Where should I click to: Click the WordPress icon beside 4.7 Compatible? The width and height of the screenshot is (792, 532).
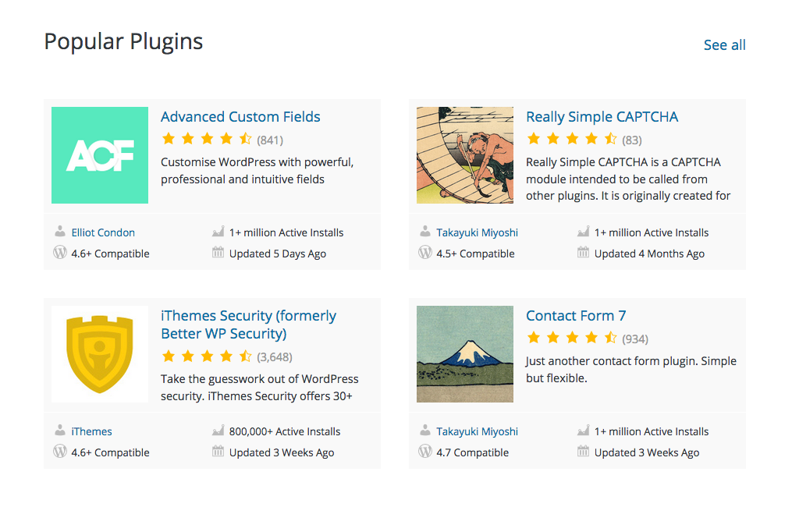425,451
